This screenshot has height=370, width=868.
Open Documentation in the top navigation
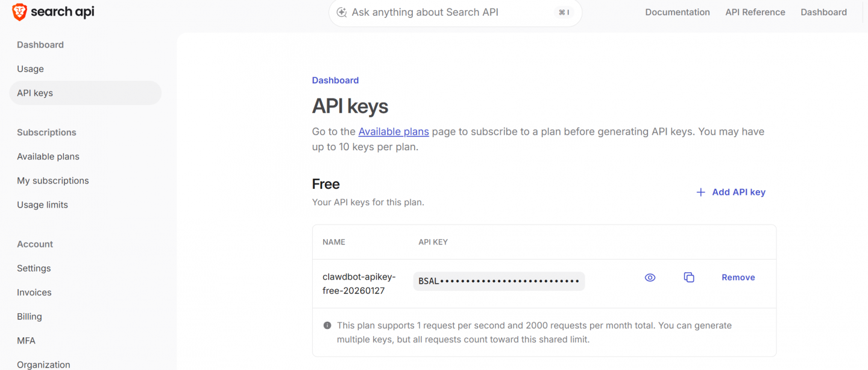click(x=678, y=12)
